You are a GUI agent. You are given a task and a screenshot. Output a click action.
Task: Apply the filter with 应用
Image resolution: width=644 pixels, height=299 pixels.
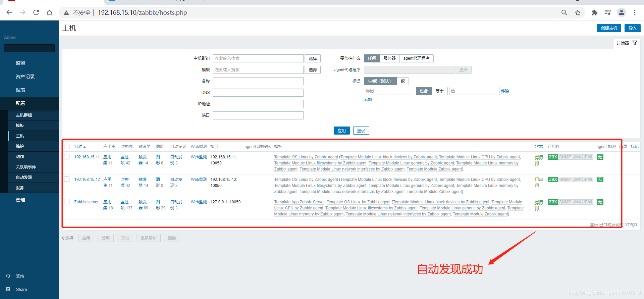342,131
